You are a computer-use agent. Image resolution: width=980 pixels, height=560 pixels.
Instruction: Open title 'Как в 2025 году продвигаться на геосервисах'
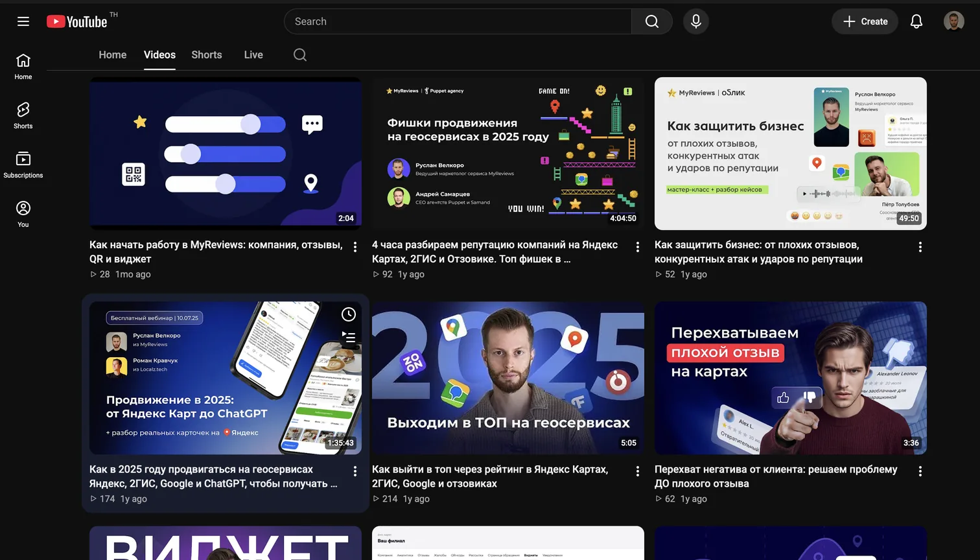[214, 476]
